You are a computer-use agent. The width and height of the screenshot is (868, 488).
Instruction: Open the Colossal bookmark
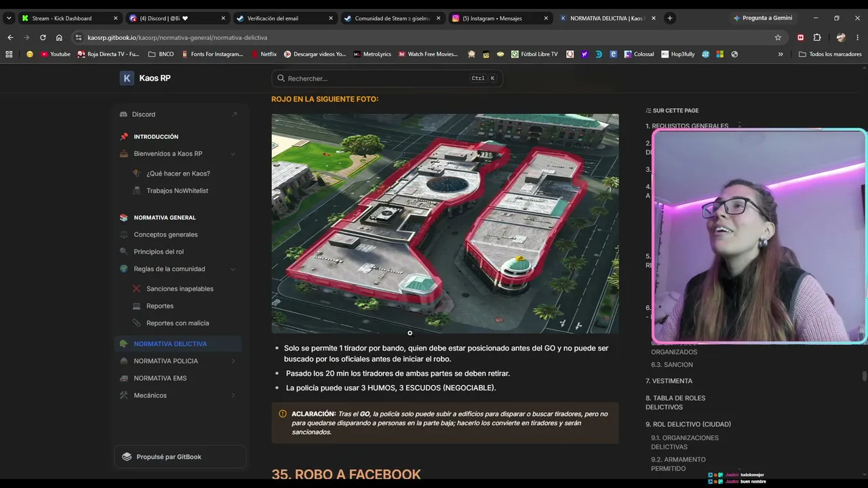point(639,54)
